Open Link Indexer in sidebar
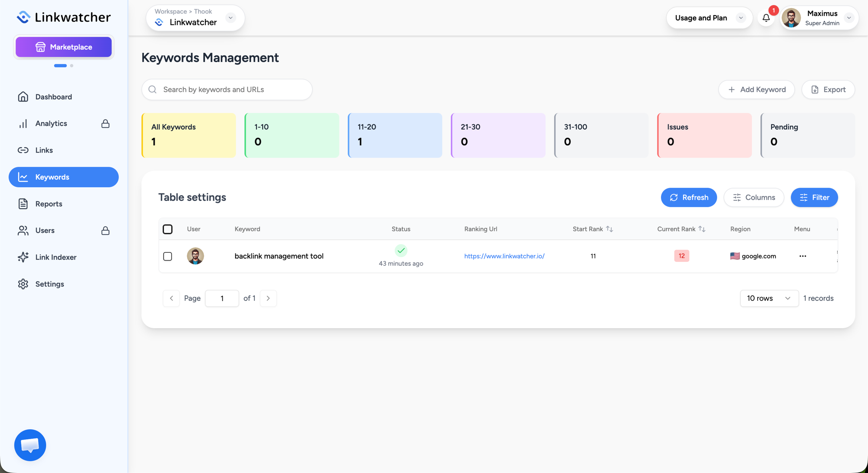868x473 pixels. click(x=64, y=257)
